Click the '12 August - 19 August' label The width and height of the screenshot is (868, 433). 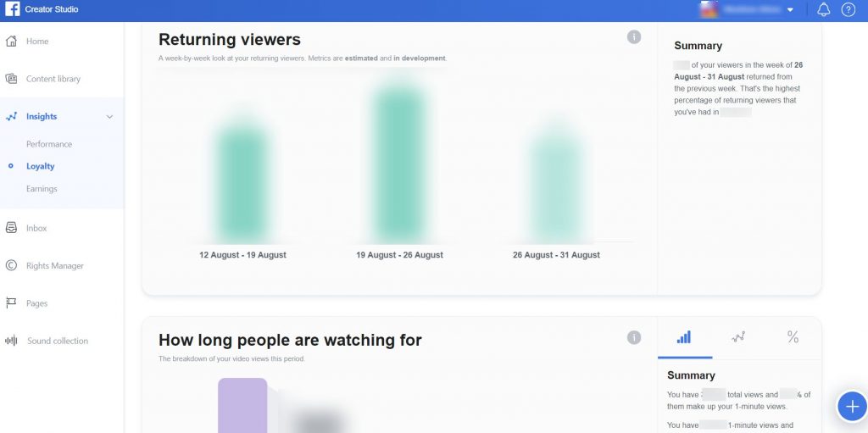242,255
